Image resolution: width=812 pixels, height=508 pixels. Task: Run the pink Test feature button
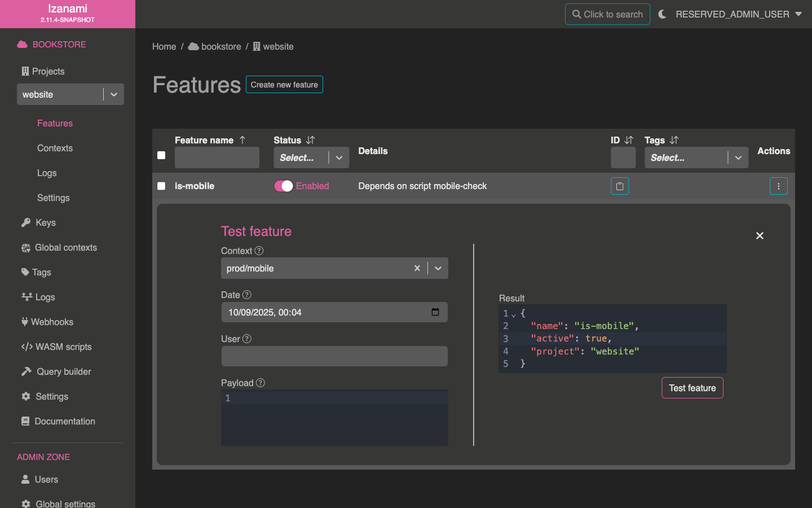(x=692, y=388)
